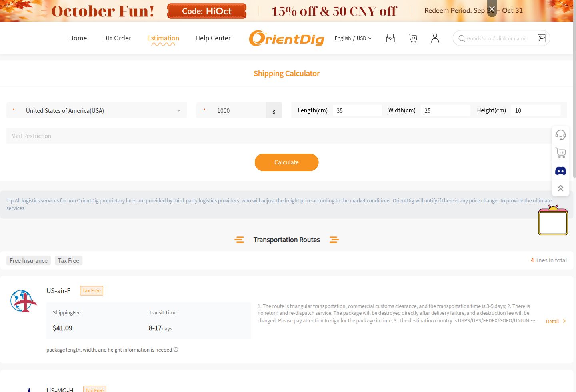Expand US-air-F route Detail
This screenshot has width=576, height=392.
(556, 321)
